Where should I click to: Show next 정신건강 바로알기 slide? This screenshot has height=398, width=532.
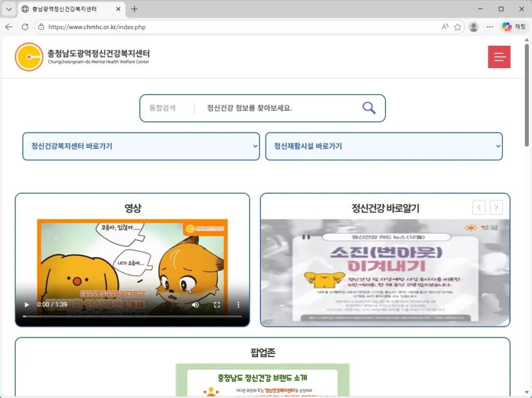(496, 207)
